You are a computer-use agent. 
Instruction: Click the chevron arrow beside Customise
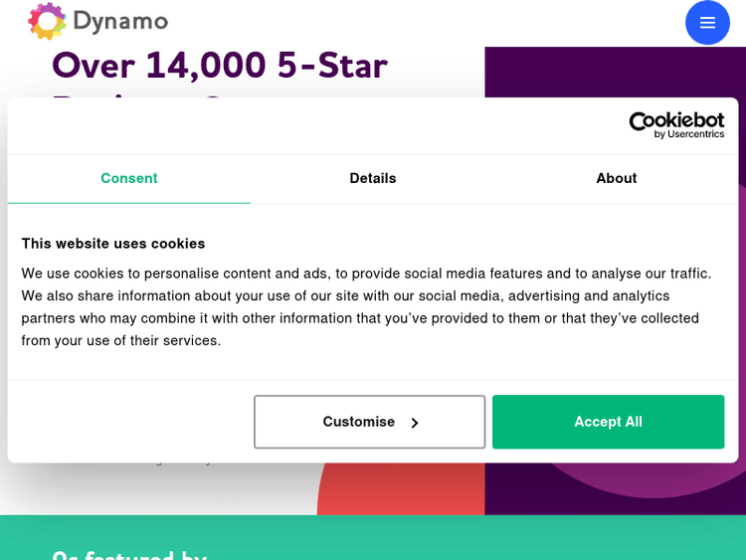tap(415, 423)
